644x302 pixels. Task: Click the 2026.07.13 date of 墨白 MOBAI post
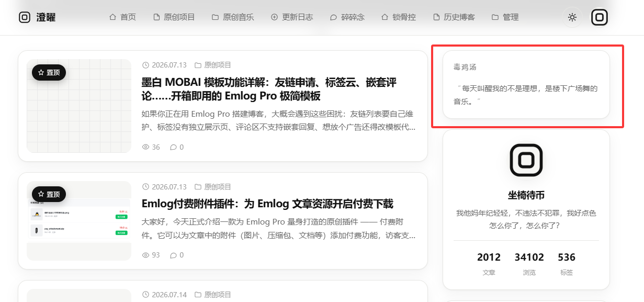169,65
